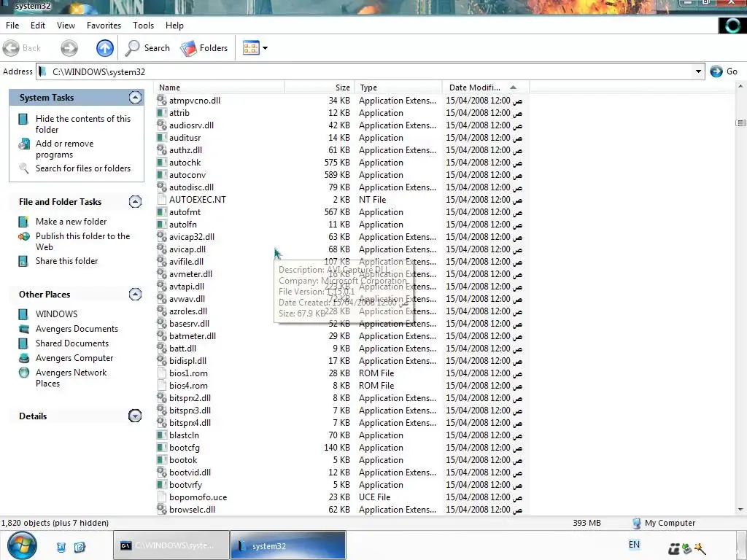Click Hide the contents of this folder
The height and width of the screenshot is (560, 747).
point(83,124)
